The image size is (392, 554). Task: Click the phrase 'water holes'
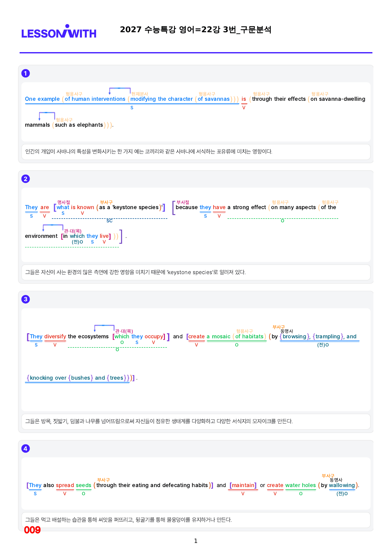[300, 485]
